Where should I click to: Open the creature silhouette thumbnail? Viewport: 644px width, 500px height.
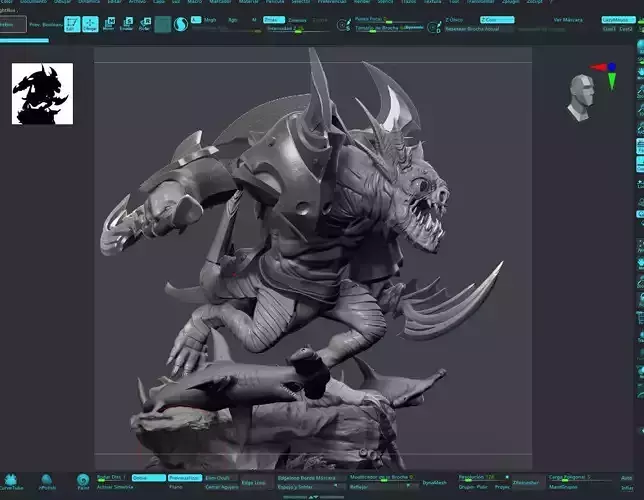point(42,94)
